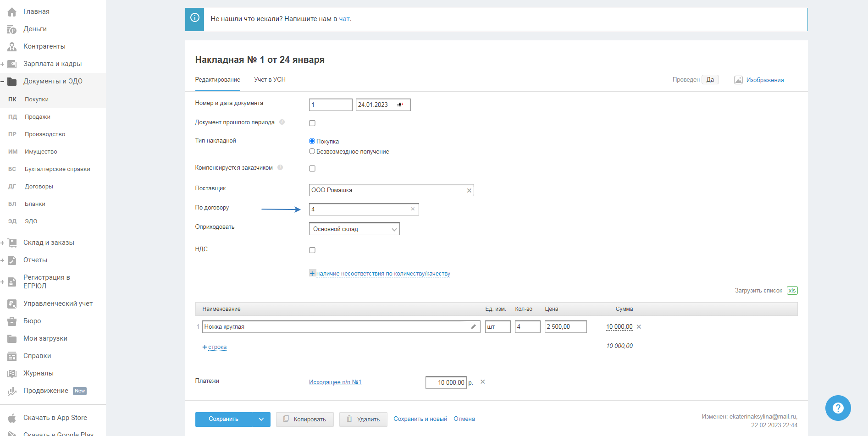The height and width of the screenshot is (436, 868).
Task: Expand Склад и заказы section
Action: click(3, 243)
